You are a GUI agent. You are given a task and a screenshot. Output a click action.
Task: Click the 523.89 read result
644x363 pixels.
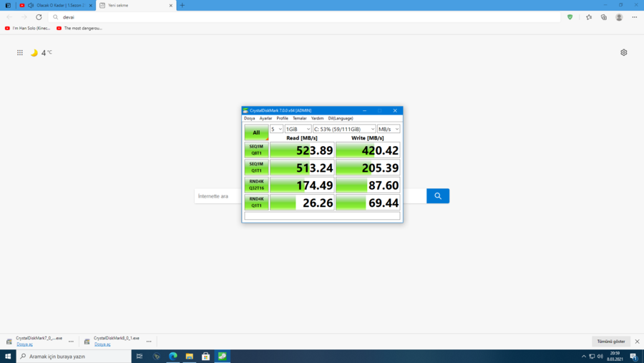pyautogui.click(x=302, y=150)
